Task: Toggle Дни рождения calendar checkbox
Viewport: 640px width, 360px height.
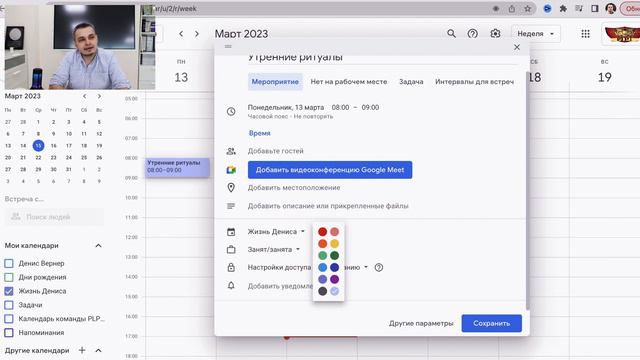Action: coord(9,277)
